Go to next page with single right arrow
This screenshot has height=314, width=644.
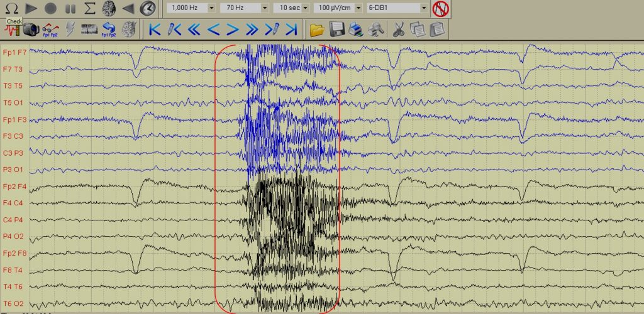(233, 29)
